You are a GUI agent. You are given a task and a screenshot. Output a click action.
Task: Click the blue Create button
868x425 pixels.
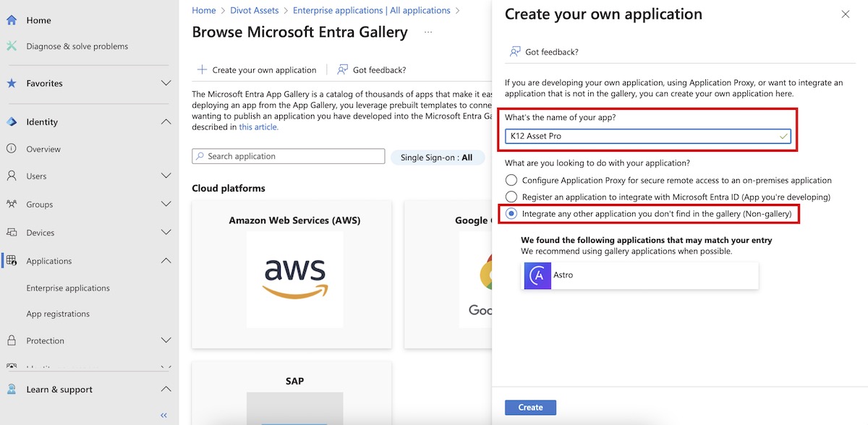[x=530, y=408]
